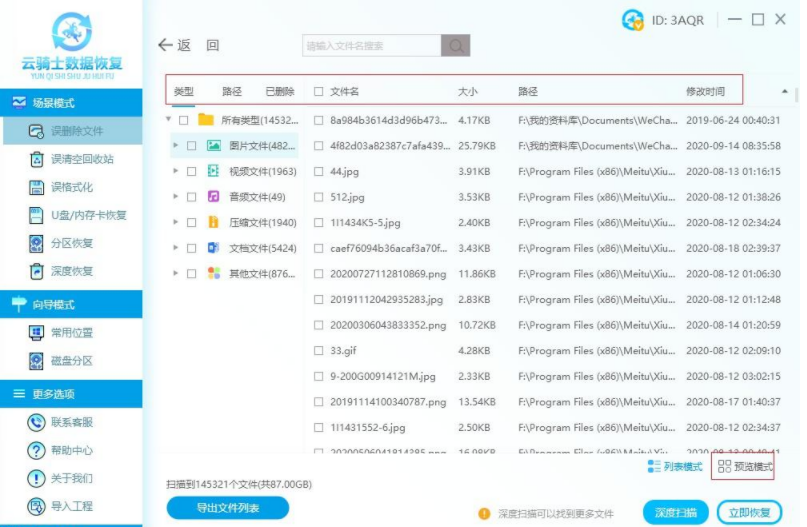Switch to the left panel 路径 tab

point(232,92)
